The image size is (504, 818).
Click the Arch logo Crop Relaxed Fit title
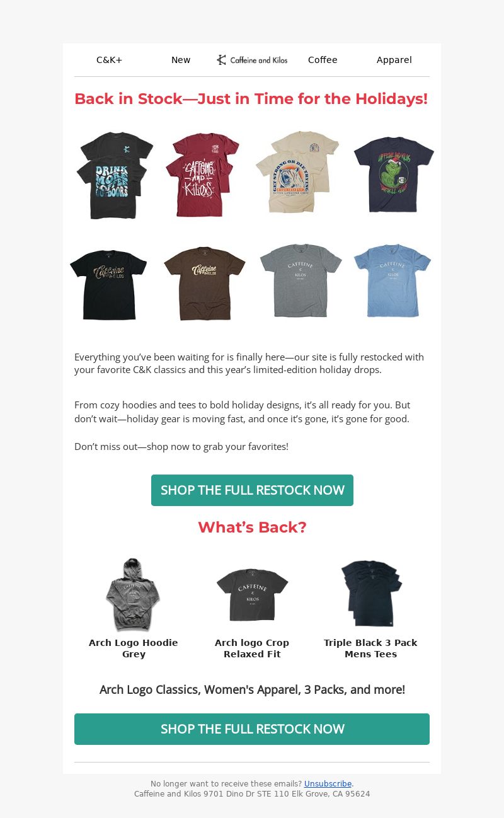pos(252,648)
